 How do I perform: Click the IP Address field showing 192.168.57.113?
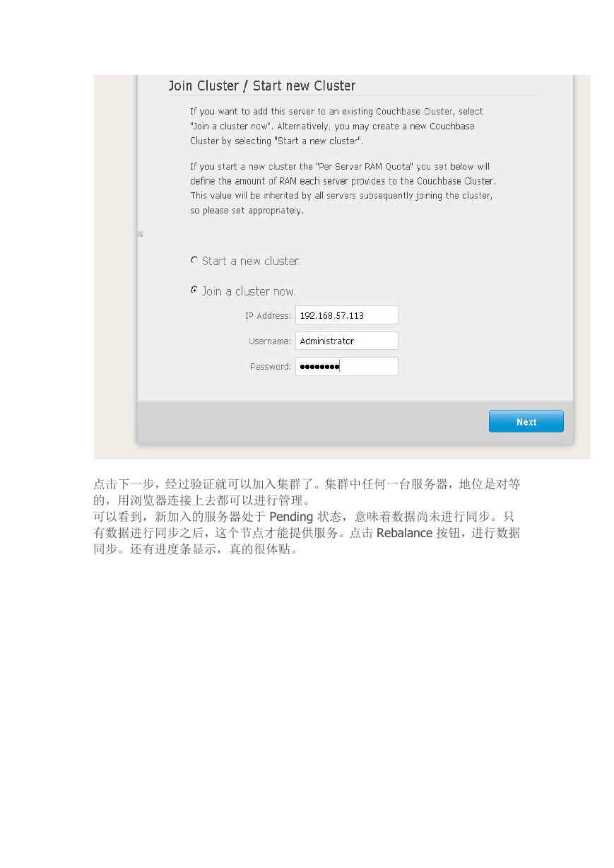[x=347, y=315]
